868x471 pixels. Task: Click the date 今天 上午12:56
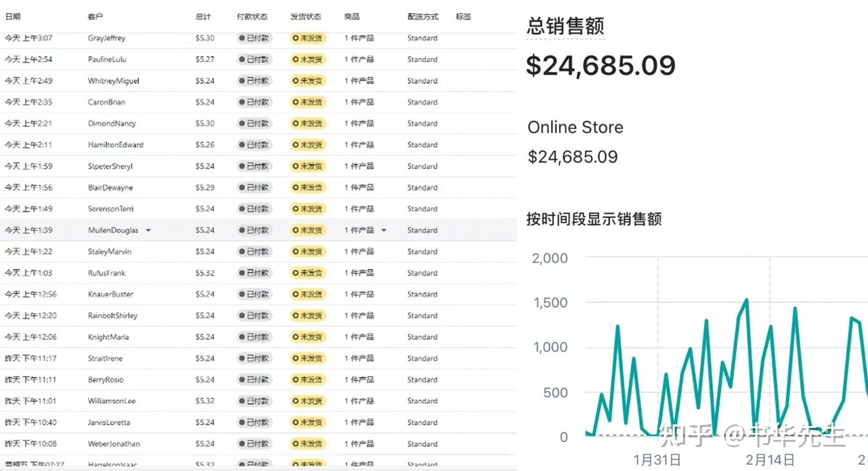tap(30, 294)
